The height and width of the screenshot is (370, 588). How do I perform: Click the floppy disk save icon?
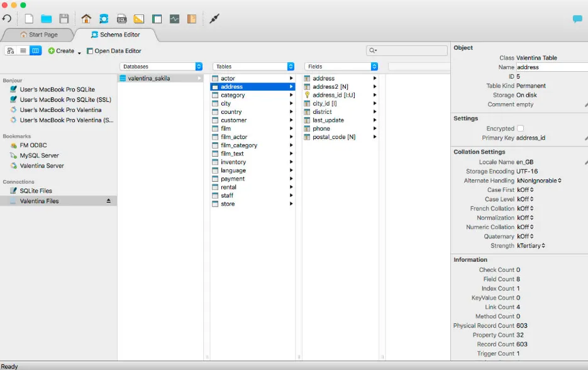click(x=64, y=18)
